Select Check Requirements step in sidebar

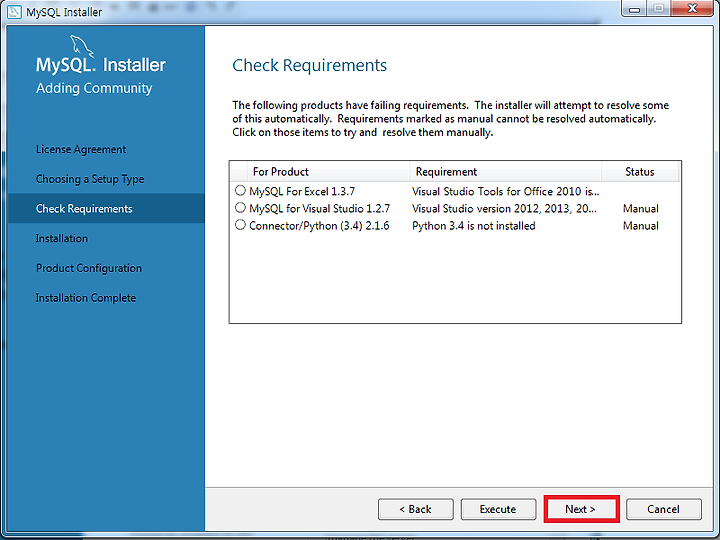point(106,208)
